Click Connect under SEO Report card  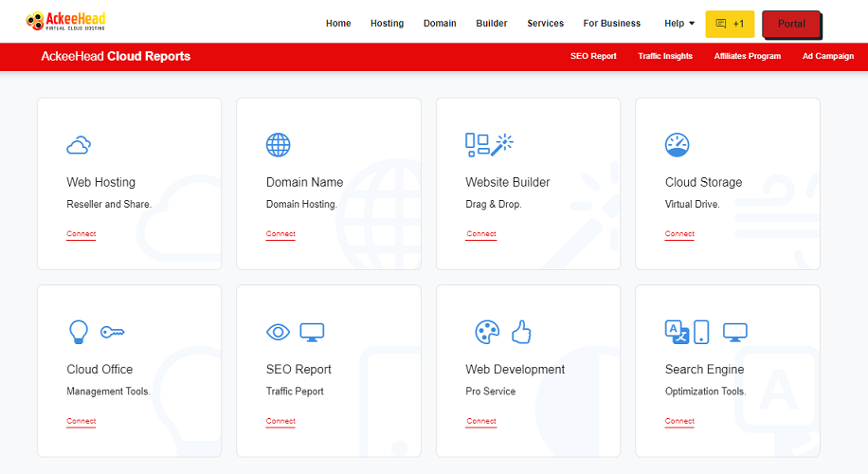click(280, 421)
